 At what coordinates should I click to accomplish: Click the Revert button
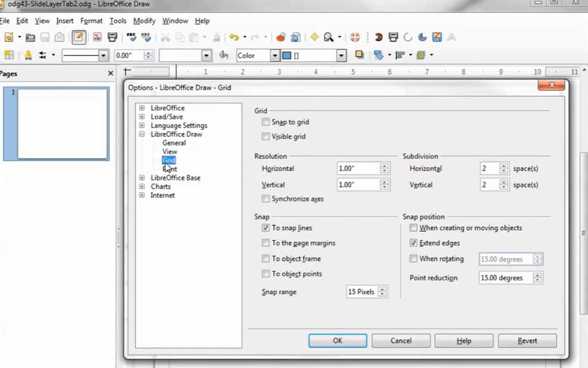pos(527,341)
